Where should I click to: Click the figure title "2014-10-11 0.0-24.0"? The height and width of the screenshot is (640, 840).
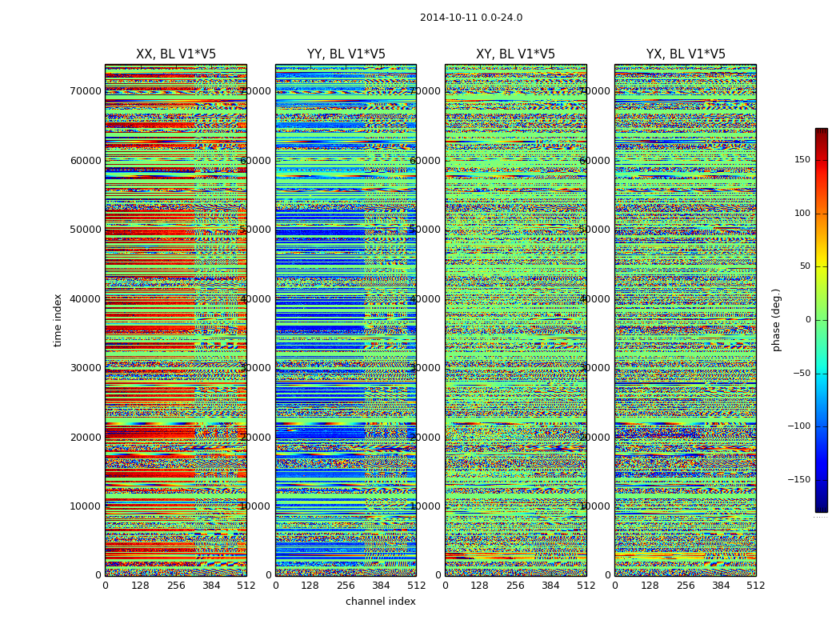[470, 18]
